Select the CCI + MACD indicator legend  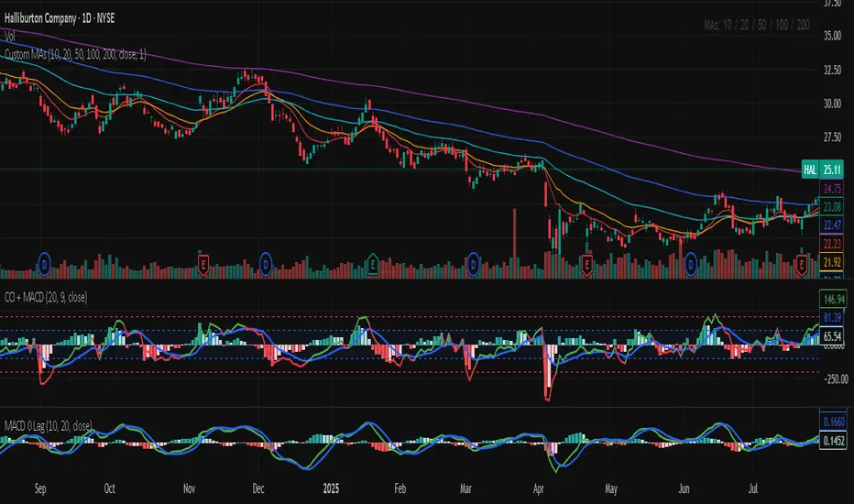tap(46, 298)
